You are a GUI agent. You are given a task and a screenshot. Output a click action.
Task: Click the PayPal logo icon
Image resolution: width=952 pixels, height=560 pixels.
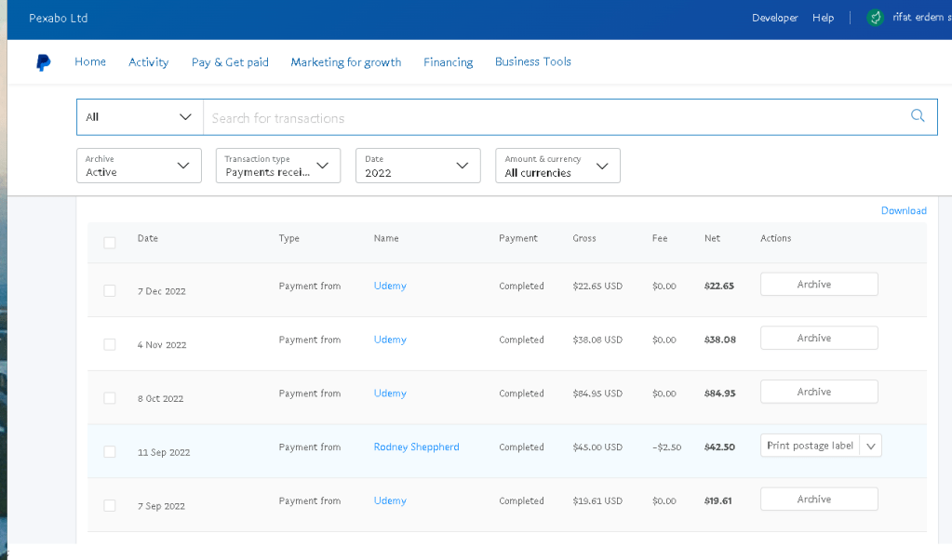pos(43,62)
